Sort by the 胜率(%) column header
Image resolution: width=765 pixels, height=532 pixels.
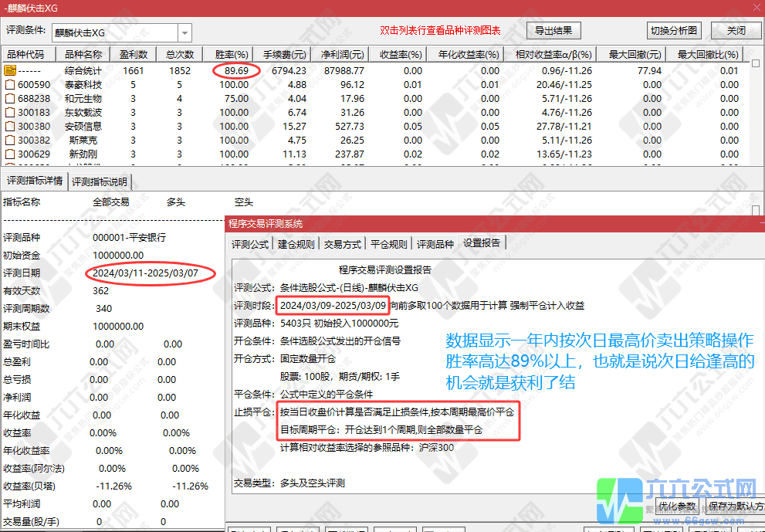(x=231, y=55)
